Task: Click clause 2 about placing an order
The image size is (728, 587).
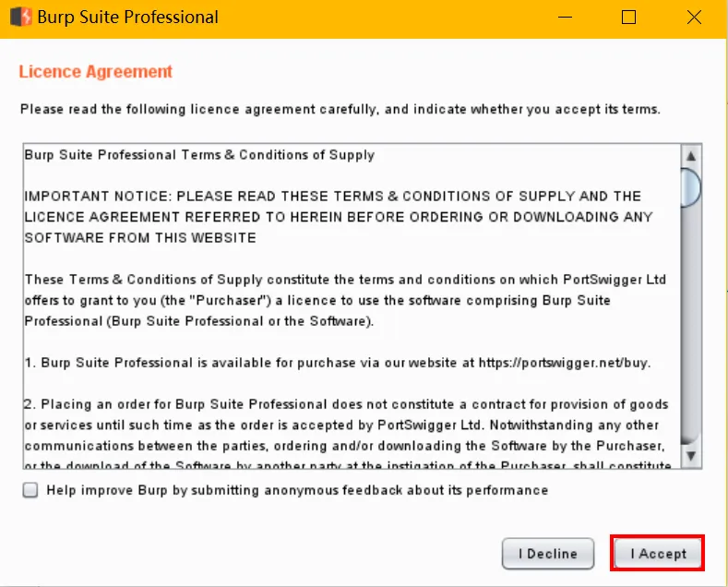Action: pos(346,435)
